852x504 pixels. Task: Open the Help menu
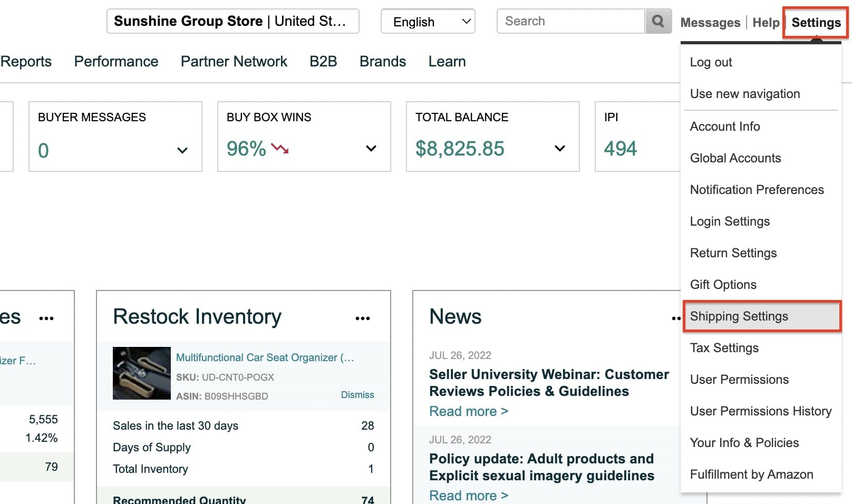pyautogui.click(x=766, y=22)
